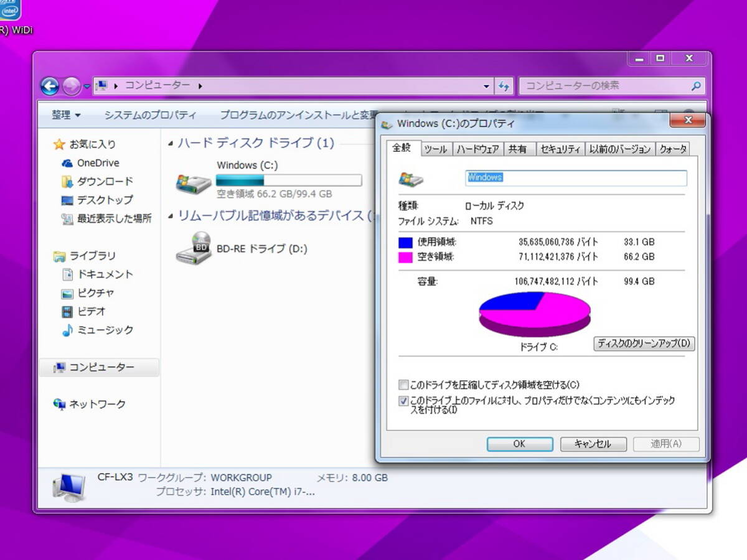747x560 pixels.
Task: Open the 整理 dropdown menu
Action: click(66, 115)
